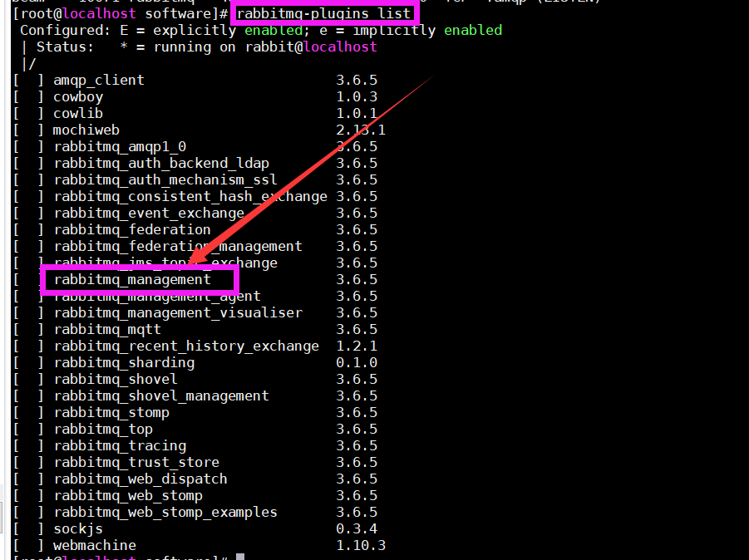Select the exact "rabbitmq_federation" plugin name
Image resolution: width=749 pixels, height=560 pixels.
click(x=132, y=229)
